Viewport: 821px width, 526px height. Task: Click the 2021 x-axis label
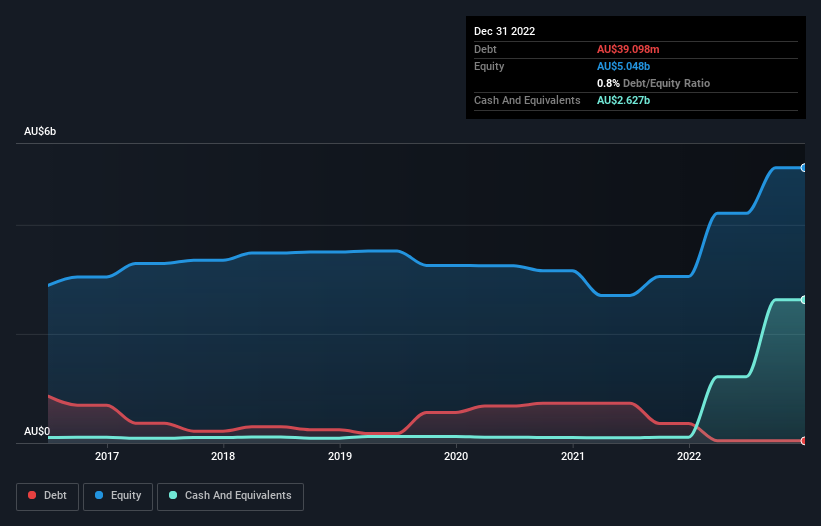573,456
